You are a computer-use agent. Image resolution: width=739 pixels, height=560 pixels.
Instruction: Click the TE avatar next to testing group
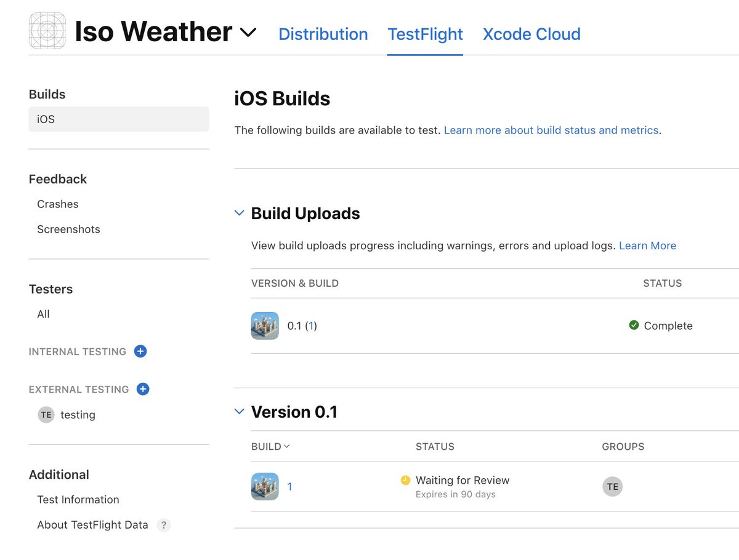(x=46, y=414)
